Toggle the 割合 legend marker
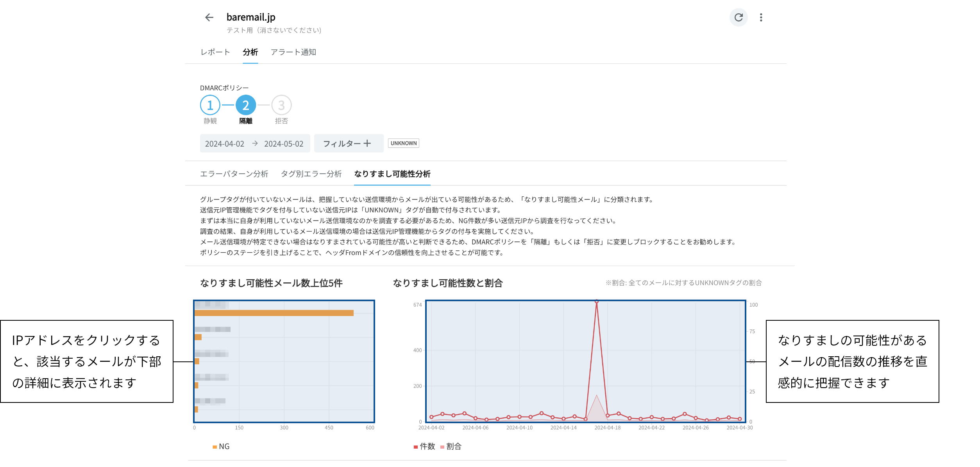This screenshot has height=467, width=980. coord(442,447)
